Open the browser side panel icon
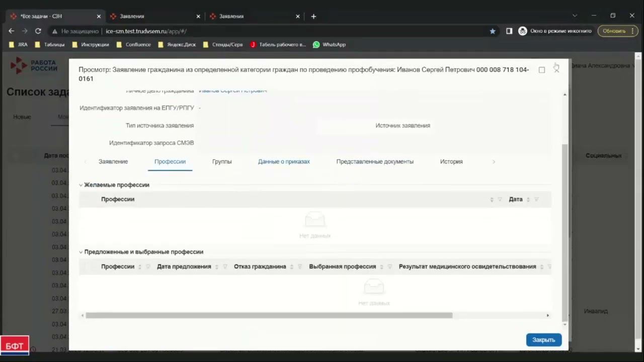644x362 pixels. click(509, 31)
